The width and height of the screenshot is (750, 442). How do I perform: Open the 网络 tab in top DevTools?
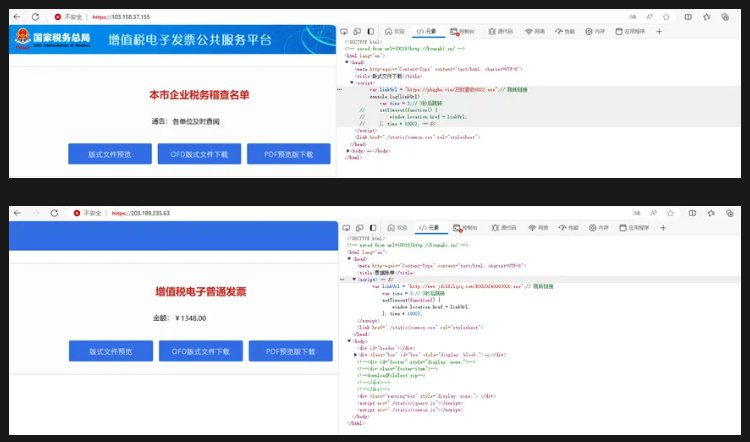click(x=535, y=32)
